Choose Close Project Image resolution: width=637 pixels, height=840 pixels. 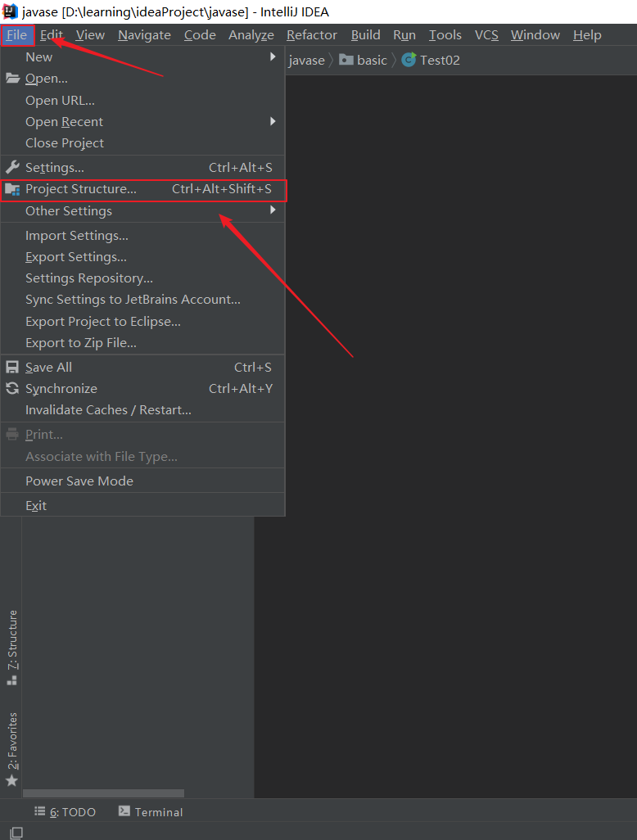click(65, 143)
